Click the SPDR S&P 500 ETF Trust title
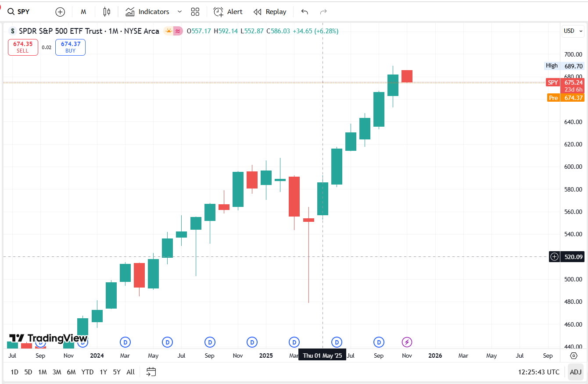Viewport: 588px width, 384px height. coord(61,31)
